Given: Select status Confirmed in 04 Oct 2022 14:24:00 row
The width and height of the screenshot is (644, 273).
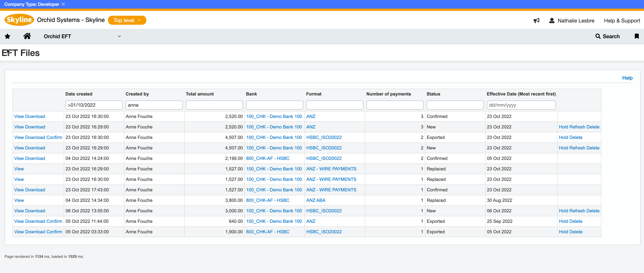Looking at the screenshot, I should pyautogui.click(x=437, y=158).
